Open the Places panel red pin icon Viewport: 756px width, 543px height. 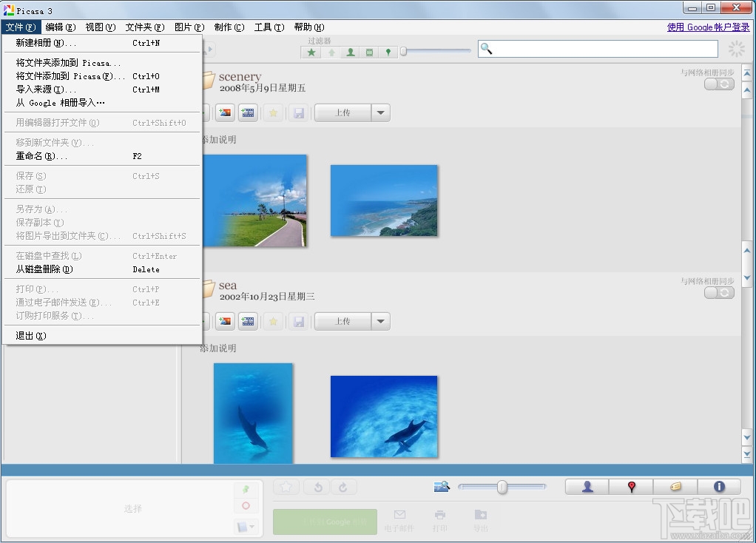(630, 486)
